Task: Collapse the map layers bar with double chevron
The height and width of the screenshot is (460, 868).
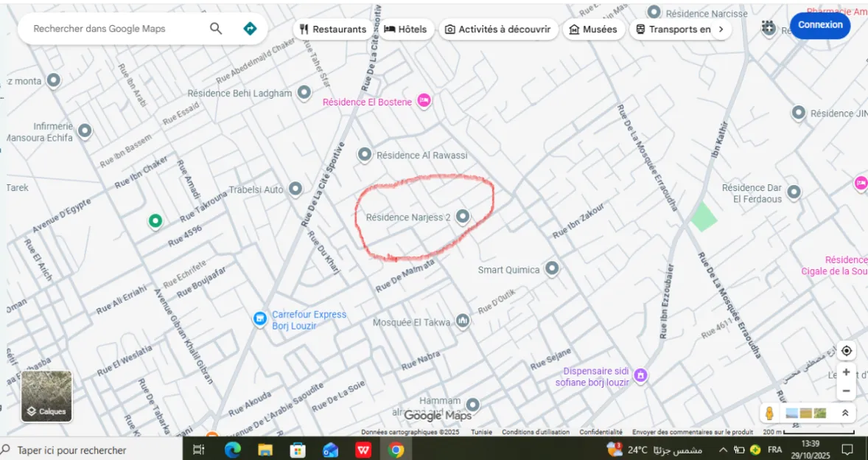Action: coord(844,413)
